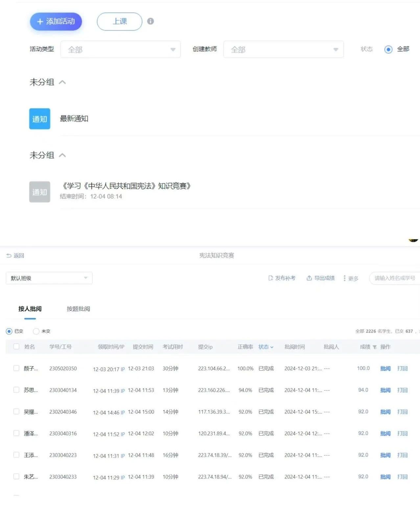Screen dimensions: 420x519
Task: Check the checkbox for student 2303040134
Action: [16, 390]
